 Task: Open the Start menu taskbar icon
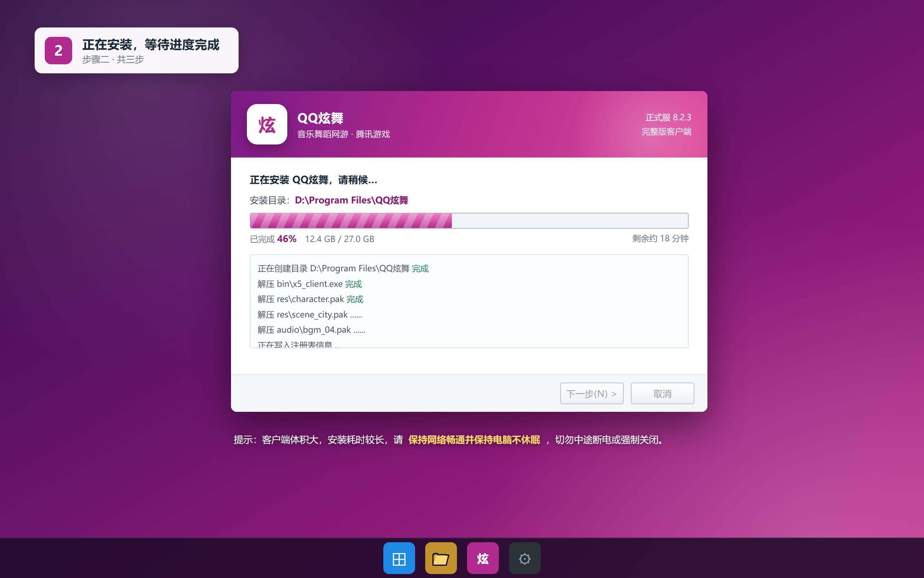tap(399, 558)
